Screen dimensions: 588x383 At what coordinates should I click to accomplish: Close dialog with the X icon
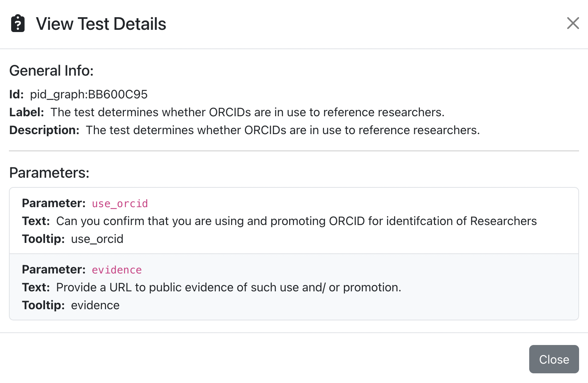point(573,23)
